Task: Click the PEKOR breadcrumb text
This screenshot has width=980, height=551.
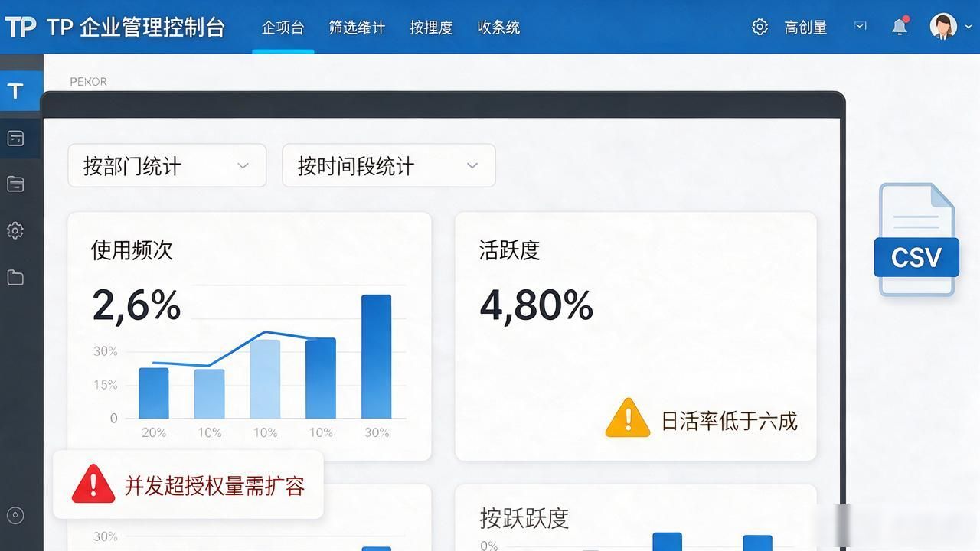Action: point(89,81)
